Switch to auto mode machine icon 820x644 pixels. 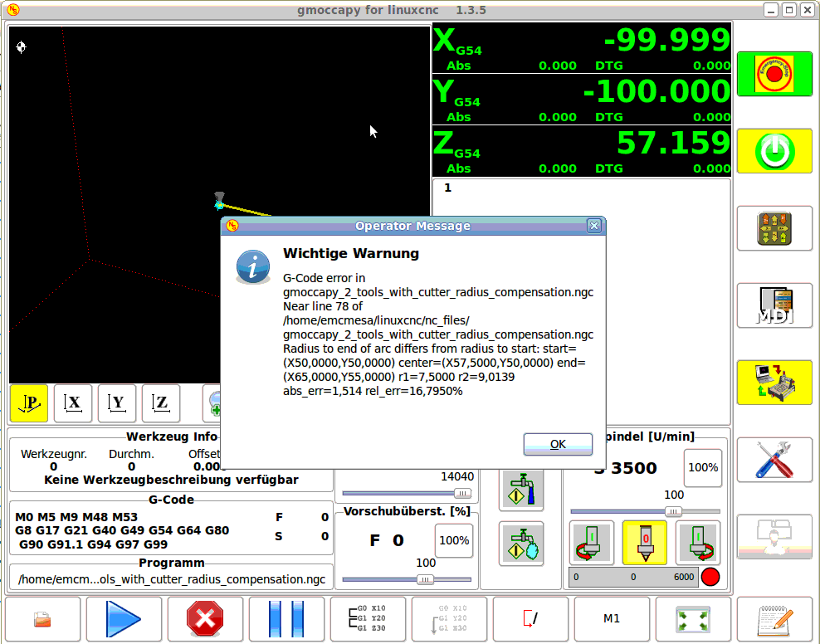[774, 383]
